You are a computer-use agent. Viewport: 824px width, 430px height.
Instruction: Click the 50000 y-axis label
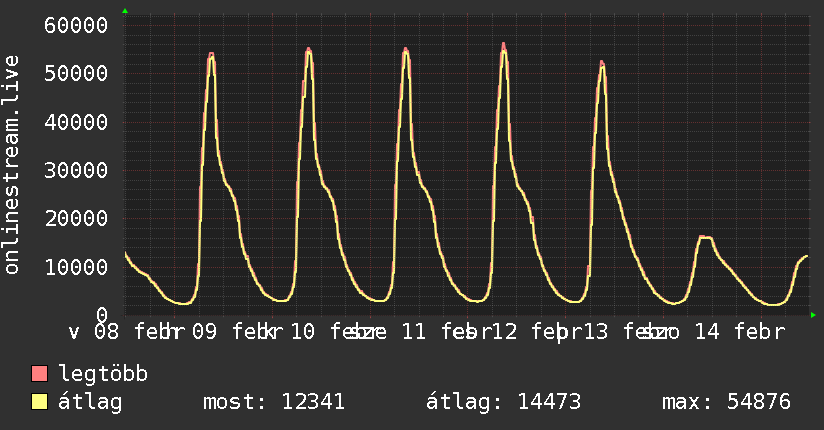(x=77, y=74)
